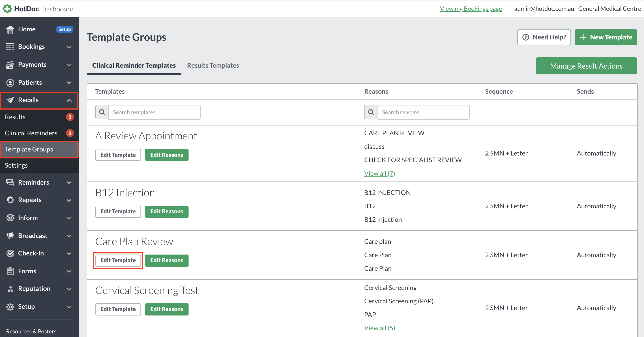Edit Template for A Review Appointment

click(118, 155)
